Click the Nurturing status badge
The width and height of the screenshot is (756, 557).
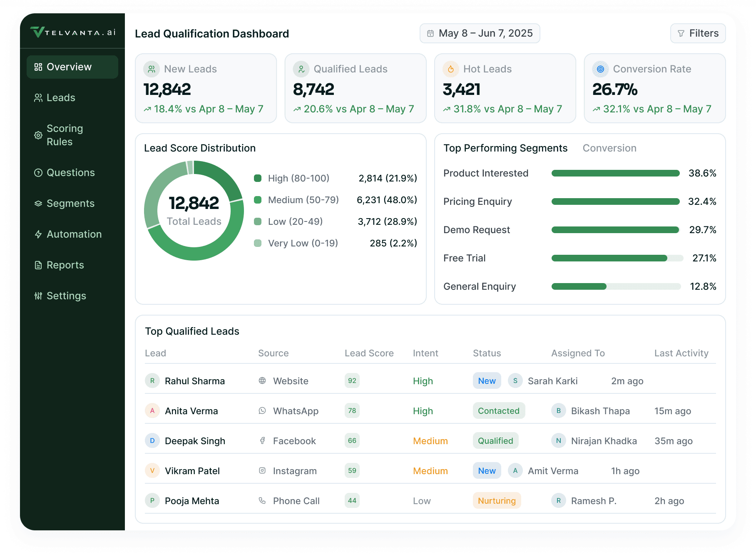497,500
